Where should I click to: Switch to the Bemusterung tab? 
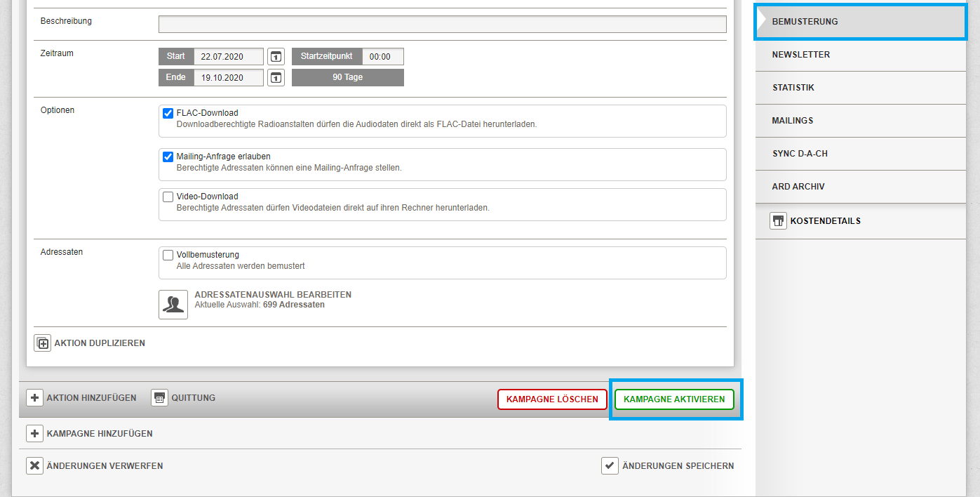click(861, 22)
